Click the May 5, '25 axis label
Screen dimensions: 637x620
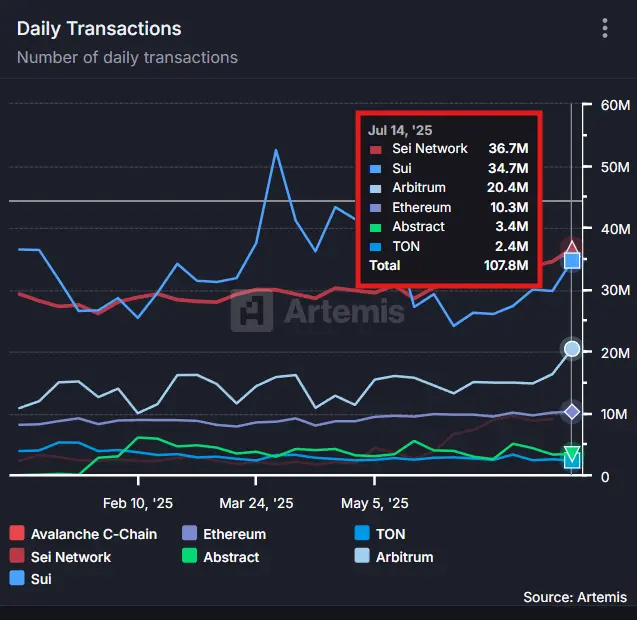point(375,503)
